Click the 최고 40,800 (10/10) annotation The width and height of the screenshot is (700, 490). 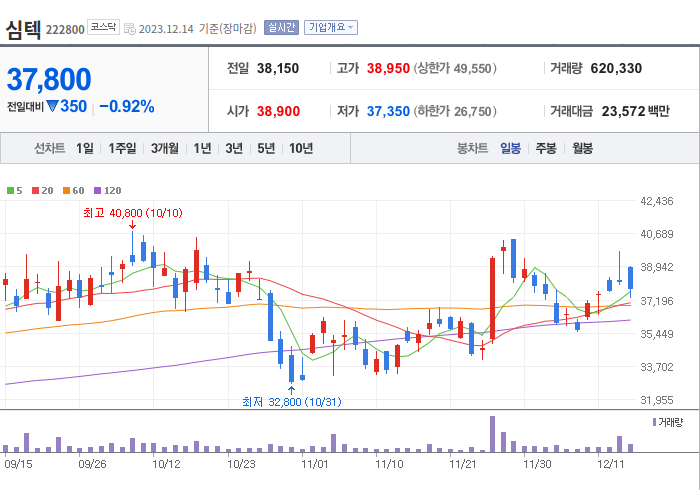(x=133, y=213)
